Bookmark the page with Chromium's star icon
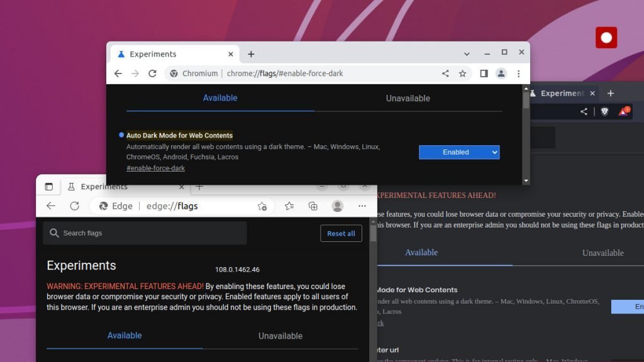The height and width of the screenshot is (362, 644). [463, 73]
